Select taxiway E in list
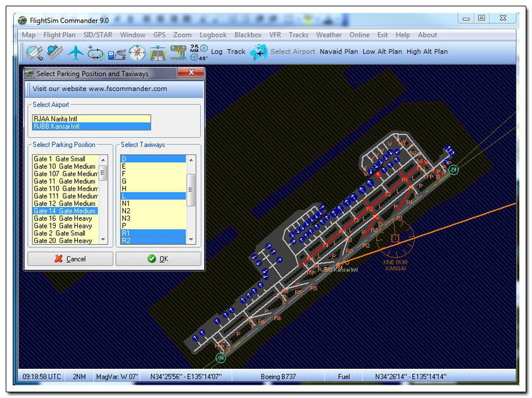Image resolution: width=532 pixels, height=398 pixels. [x=153, y=166]
